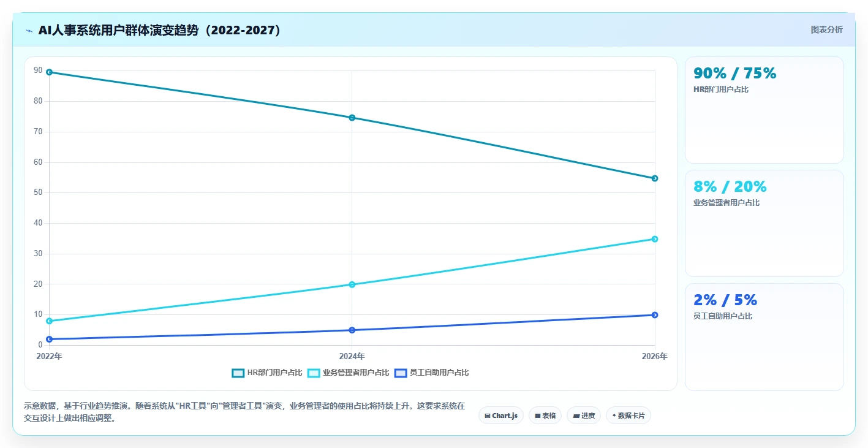Viewport: 868px width, 448px height.
Task: Click the 员工自助 line point at 2022年
Action: coord(49,339)
